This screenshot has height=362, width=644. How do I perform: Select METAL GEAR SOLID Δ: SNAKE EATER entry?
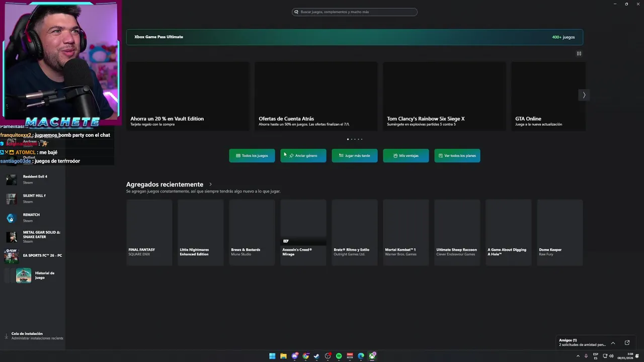(33, 237)
